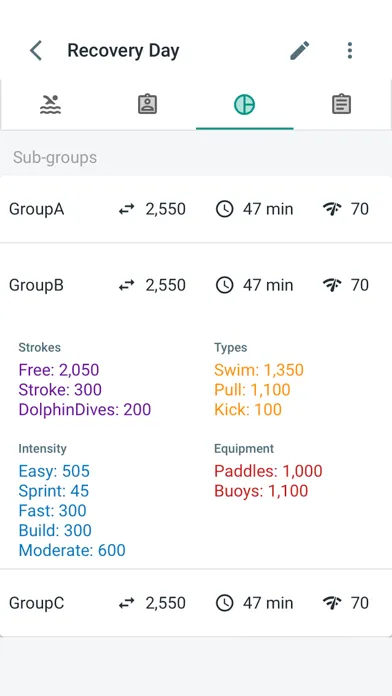This screenshot has width=392, height=696.
Task: Expand the GroupC sub-group row
Action: pos(196,603)
